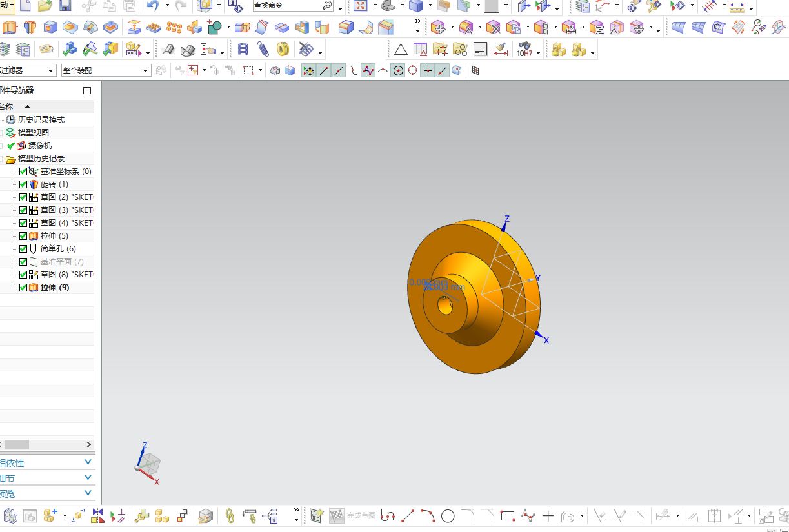
Task: Click the 名称 column header
Action: [x=6, y=106]
